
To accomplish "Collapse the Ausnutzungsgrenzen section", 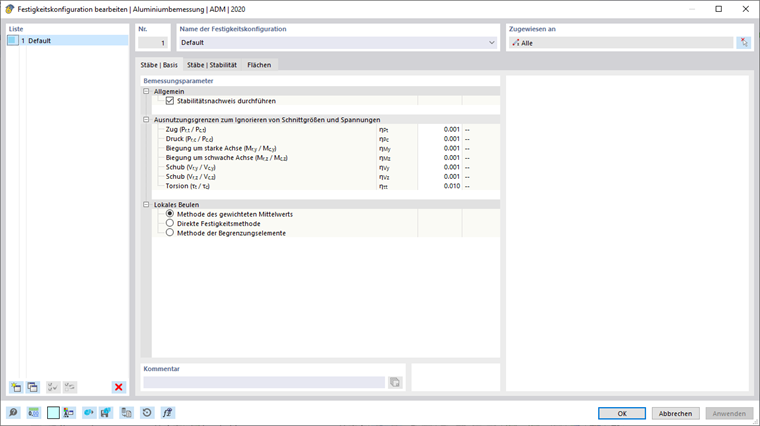I will click(146, 120).
